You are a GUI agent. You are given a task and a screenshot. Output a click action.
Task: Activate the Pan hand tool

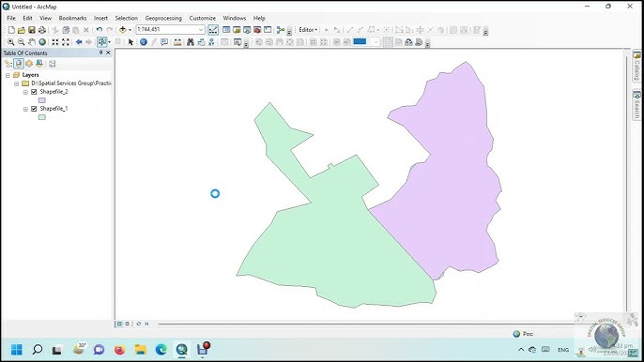click(32, 42)
